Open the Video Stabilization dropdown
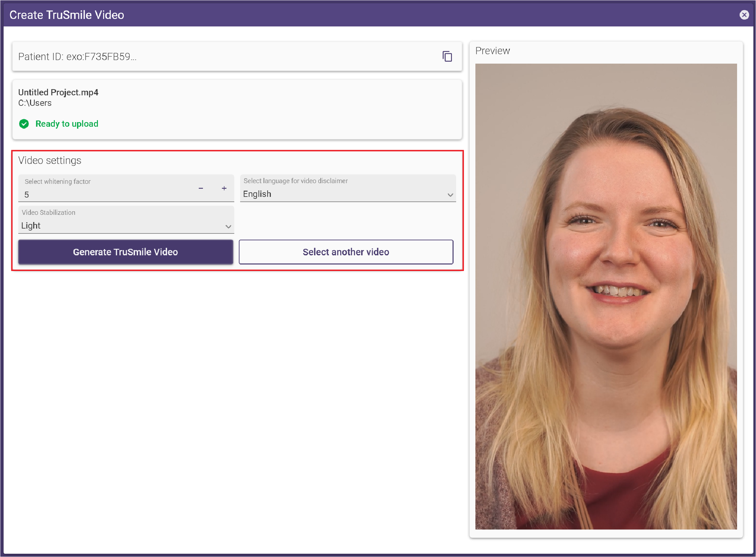Screen dimensions: 756x557 tap(126, 220)
